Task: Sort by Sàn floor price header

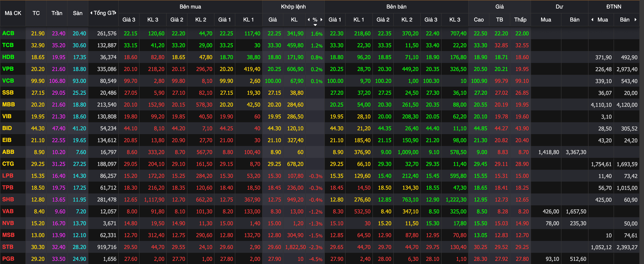Action: 77,13
